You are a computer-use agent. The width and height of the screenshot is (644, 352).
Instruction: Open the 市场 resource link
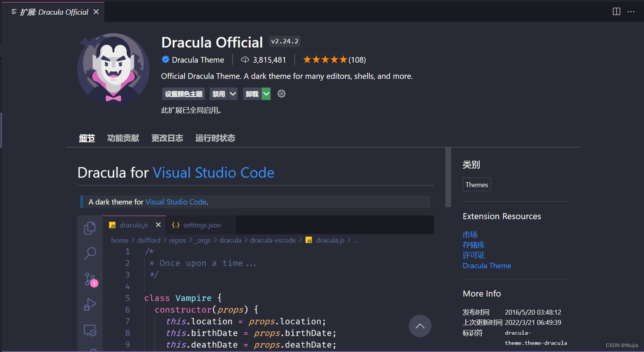tap(470, 235)
